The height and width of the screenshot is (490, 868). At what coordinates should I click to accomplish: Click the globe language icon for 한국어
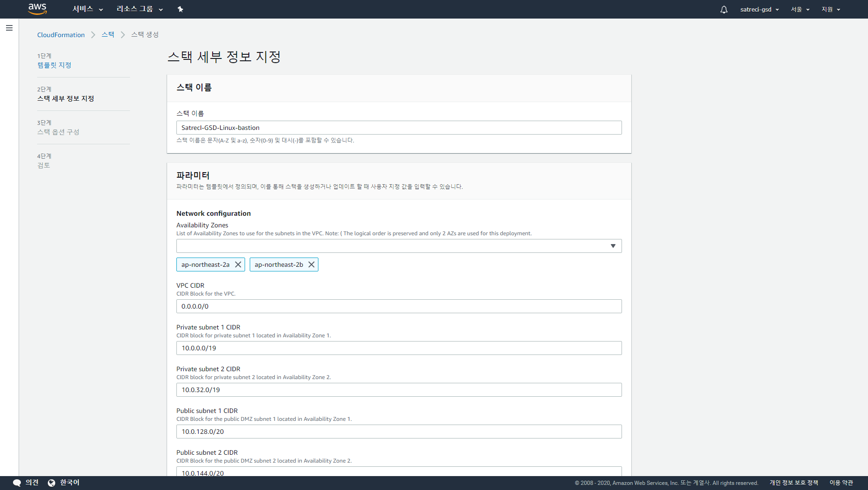(52, 483)
